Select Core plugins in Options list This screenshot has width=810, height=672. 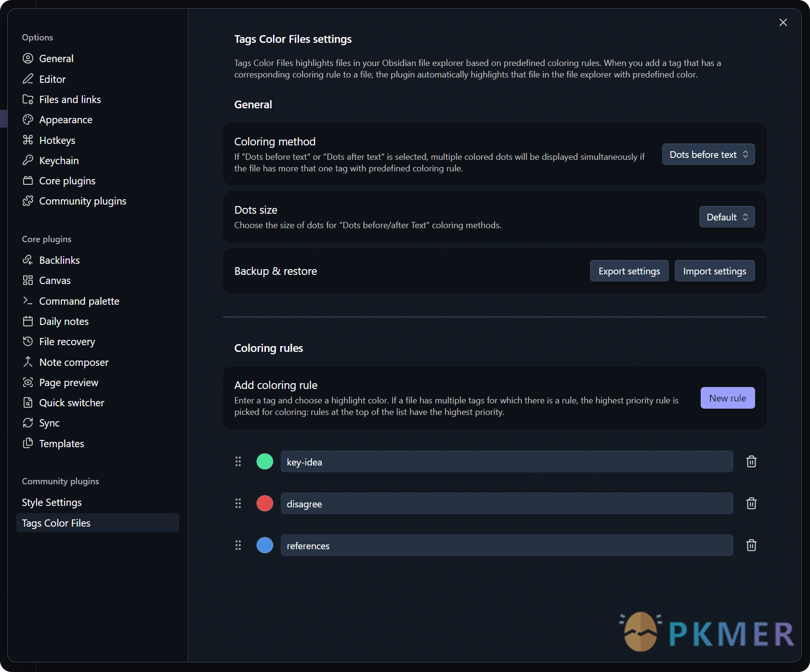[x=98, y=181]
